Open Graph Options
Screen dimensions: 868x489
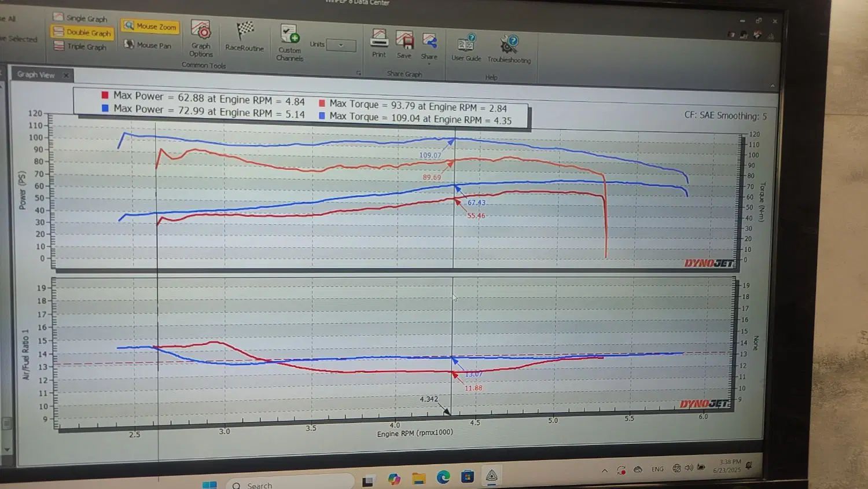(x=201, y=39)
